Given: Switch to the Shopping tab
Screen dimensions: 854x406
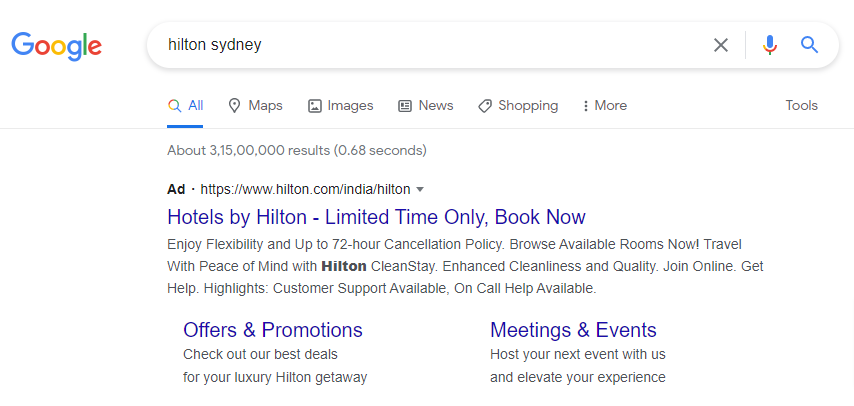Looking at the screenshot, I should pos(518,106).
